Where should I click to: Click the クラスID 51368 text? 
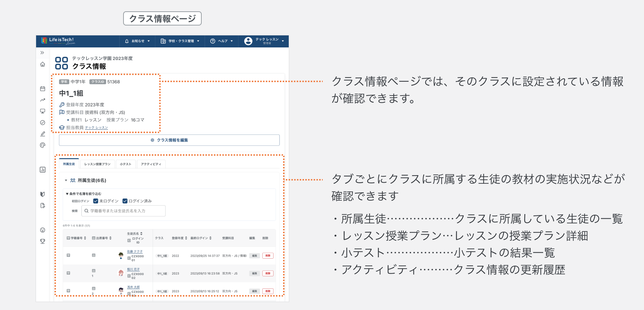coord(105,82)
